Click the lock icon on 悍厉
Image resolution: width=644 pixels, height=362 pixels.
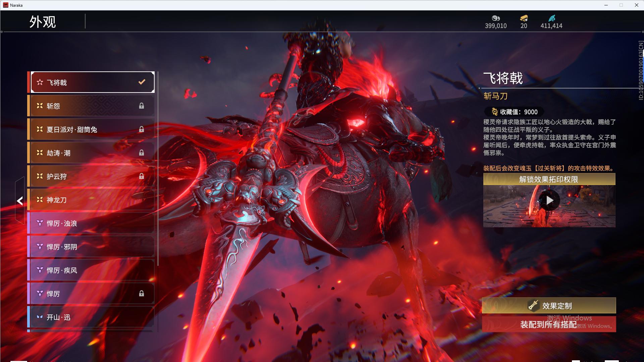click(x=142, y=293)
